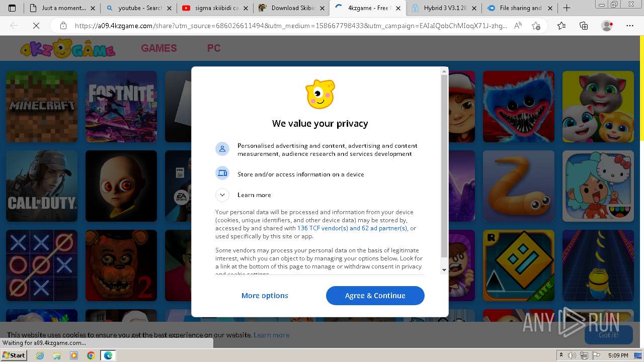
Task: Open the Action Center flag icon
Action: pos(596,355)
